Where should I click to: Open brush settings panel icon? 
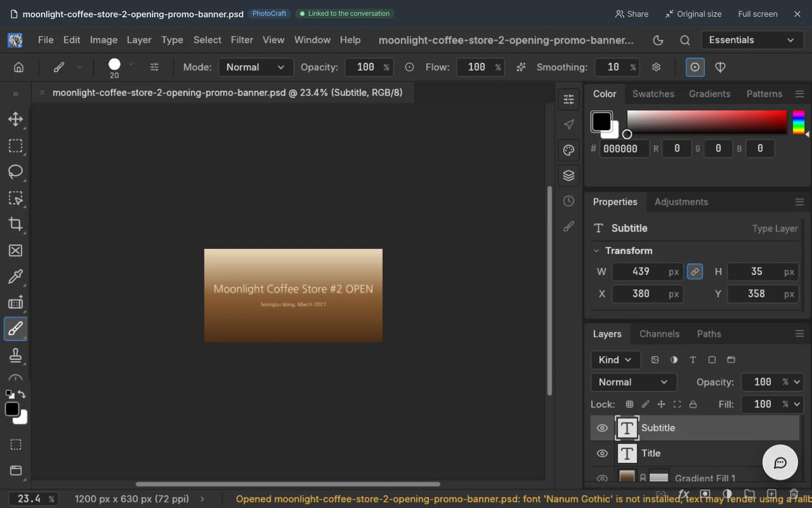(154, 67)
